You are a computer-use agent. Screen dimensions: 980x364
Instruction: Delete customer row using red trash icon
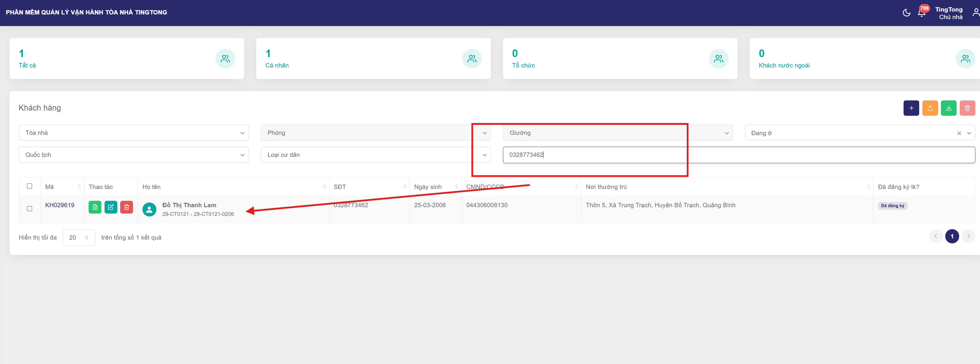[127, 207]
